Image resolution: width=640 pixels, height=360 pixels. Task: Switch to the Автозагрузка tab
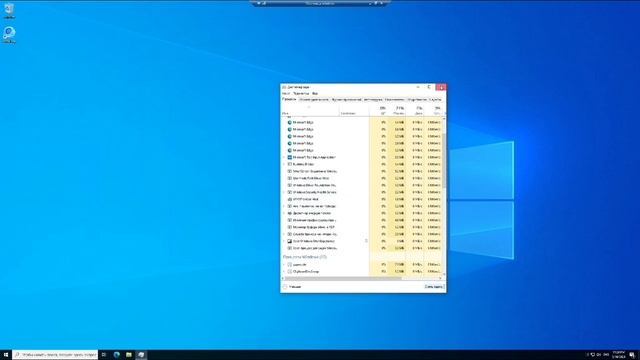pos(373,100)
